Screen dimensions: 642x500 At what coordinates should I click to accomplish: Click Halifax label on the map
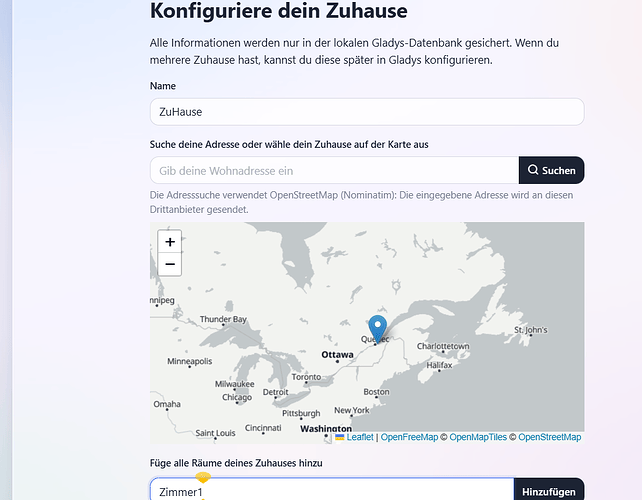tap(439, 365)
